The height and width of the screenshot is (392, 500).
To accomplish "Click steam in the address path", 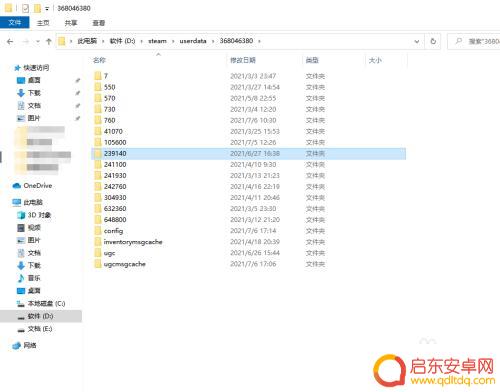I will (x=157, y=41).
